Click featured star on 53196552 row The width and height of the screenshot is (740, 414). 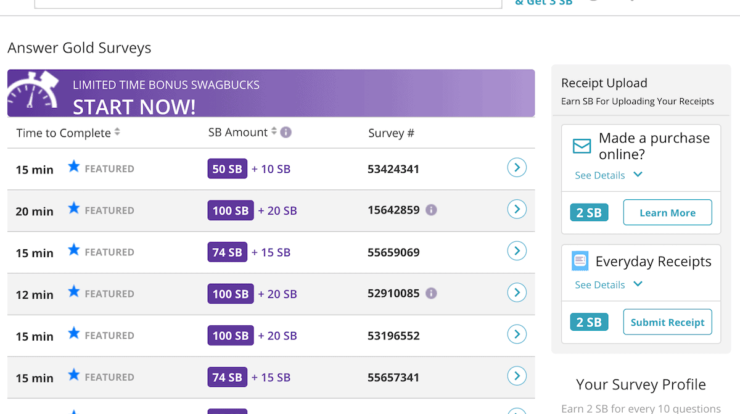pos(74,333)
